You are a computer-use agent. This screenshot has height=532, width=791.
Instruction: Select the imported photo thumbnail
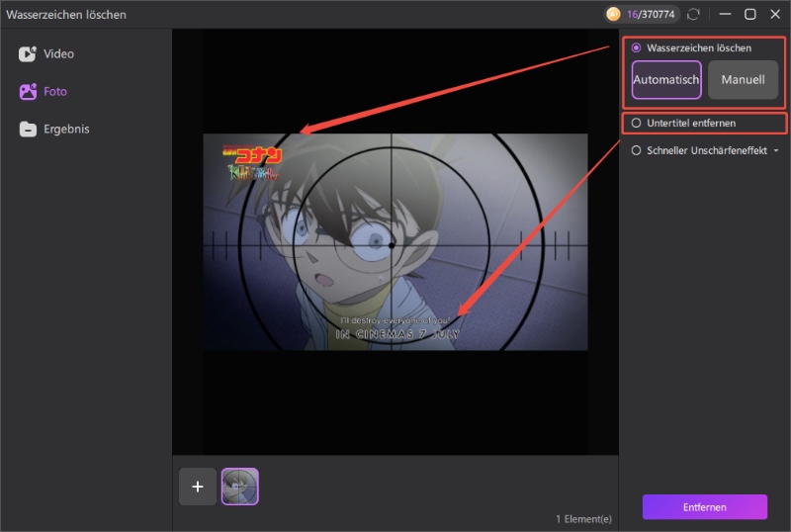tap(240, 487)
